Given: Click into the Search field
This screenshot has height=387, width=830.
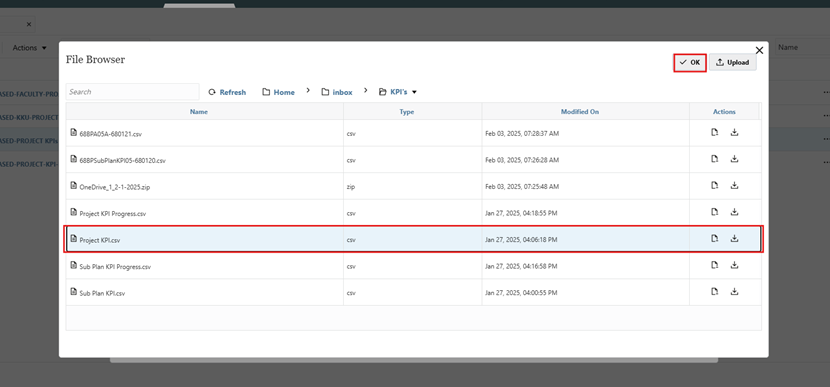Looking at the screenshot, I should click(x=132, y=92).
